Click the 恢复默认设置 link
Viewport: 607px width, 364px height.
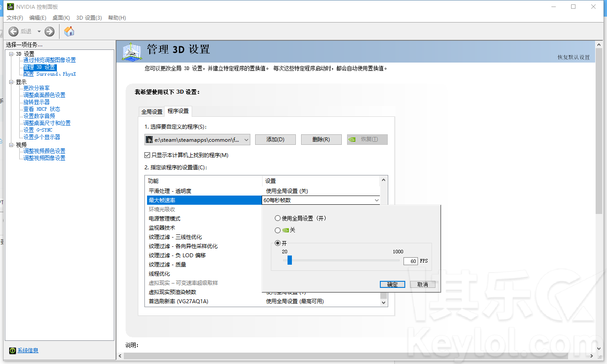pyautogui.click(x=573, y=57)
